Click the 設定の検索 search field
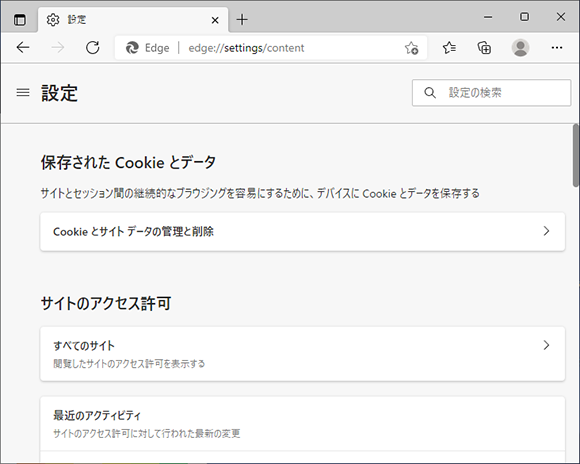The image size is (580, 464). pos(492,93)
